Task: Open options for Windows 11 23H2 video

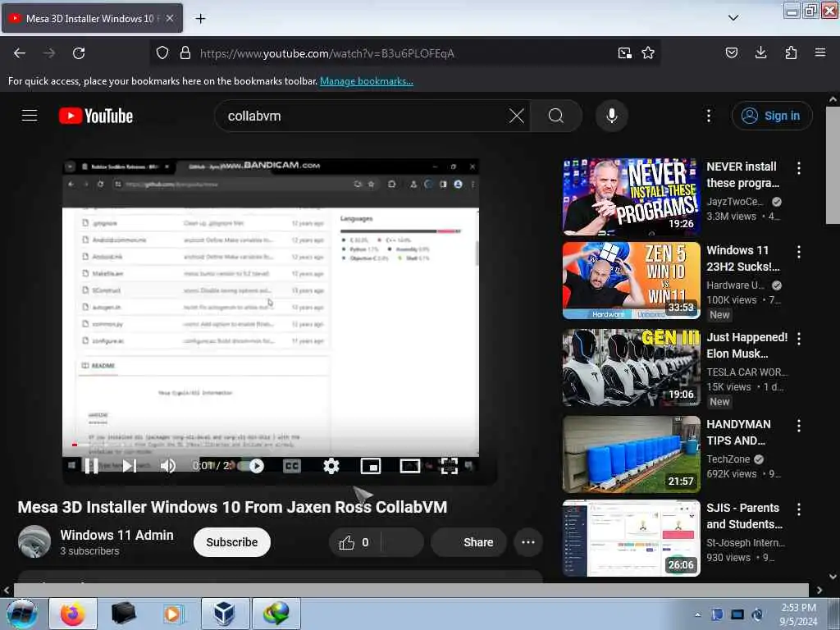Action: pyautogui.click(x=799, y=252)
